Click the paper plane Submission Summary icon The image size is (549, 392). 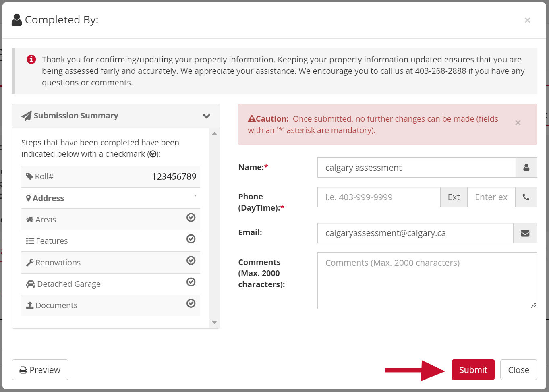tap(27, 116)
